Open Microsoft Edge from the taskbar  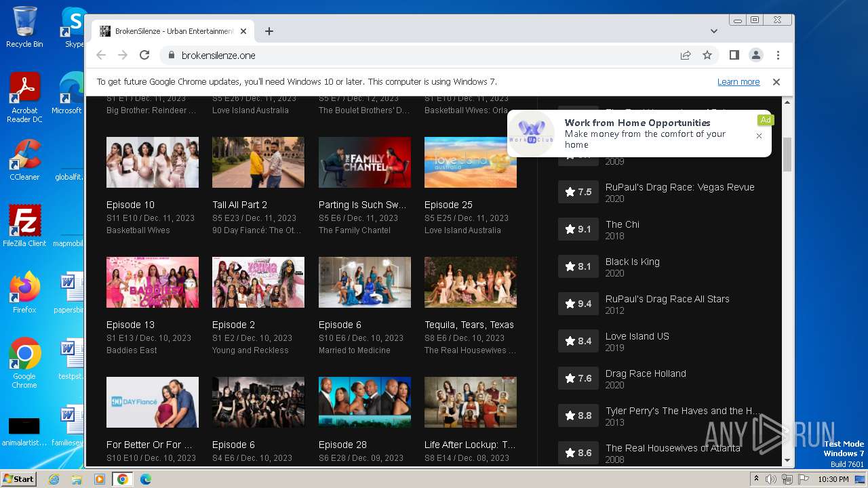click(146, 479)
